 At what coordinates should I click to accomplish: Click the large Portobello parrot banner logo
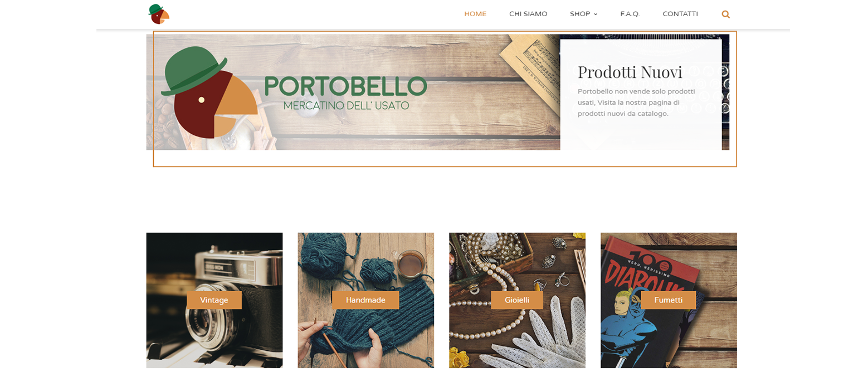pyautogui.click(x=209, y=92)
